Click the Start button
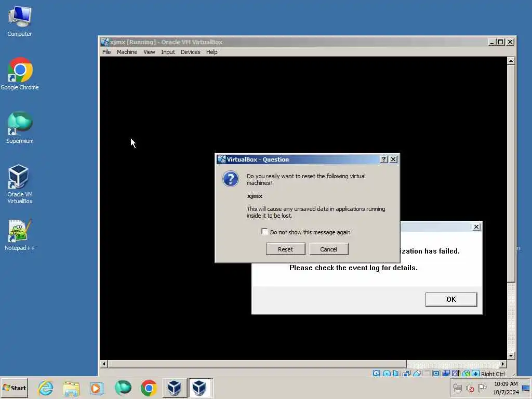 click(14, 388)
